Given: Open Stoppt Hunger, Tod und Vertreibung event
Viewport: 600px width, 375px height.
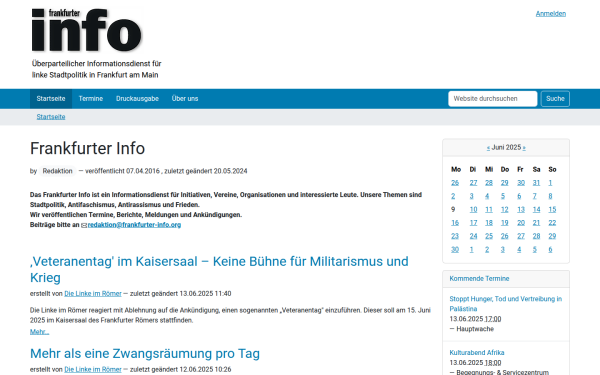Looking at the screenshot, I should click(x=505, y=304).
